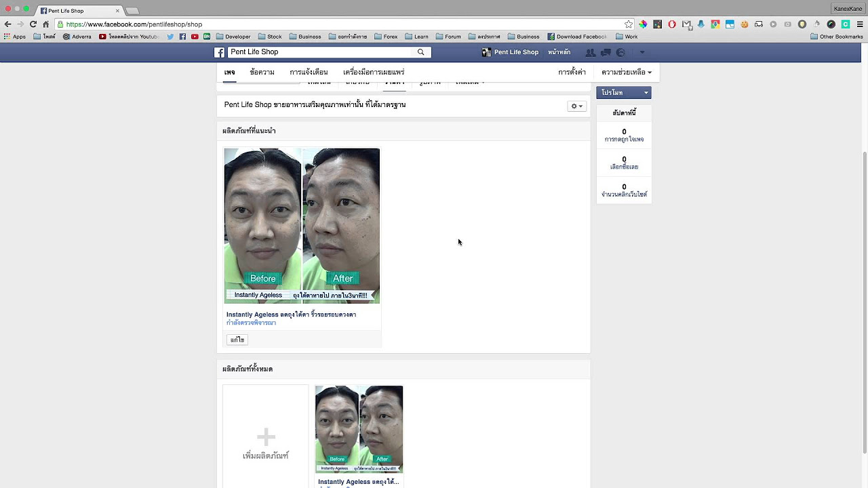
Task: Click the แก้ไข edit button
Action: [237, 340]
